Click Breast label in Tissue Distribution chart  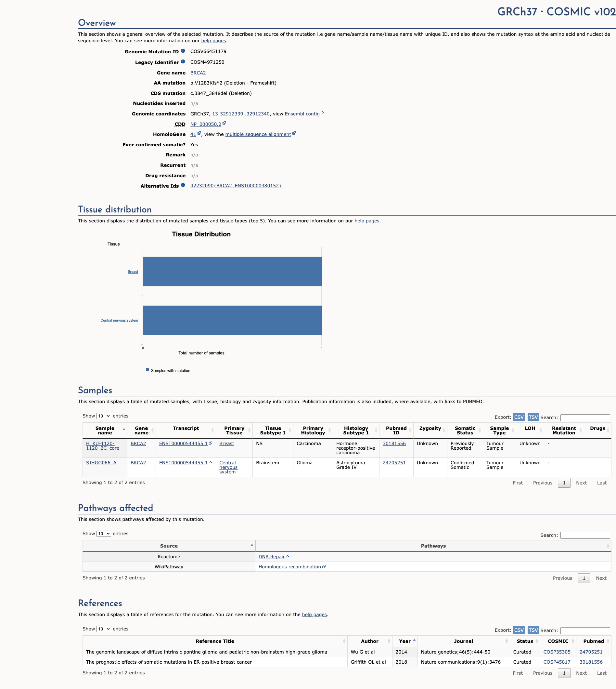tap(133, 272)
